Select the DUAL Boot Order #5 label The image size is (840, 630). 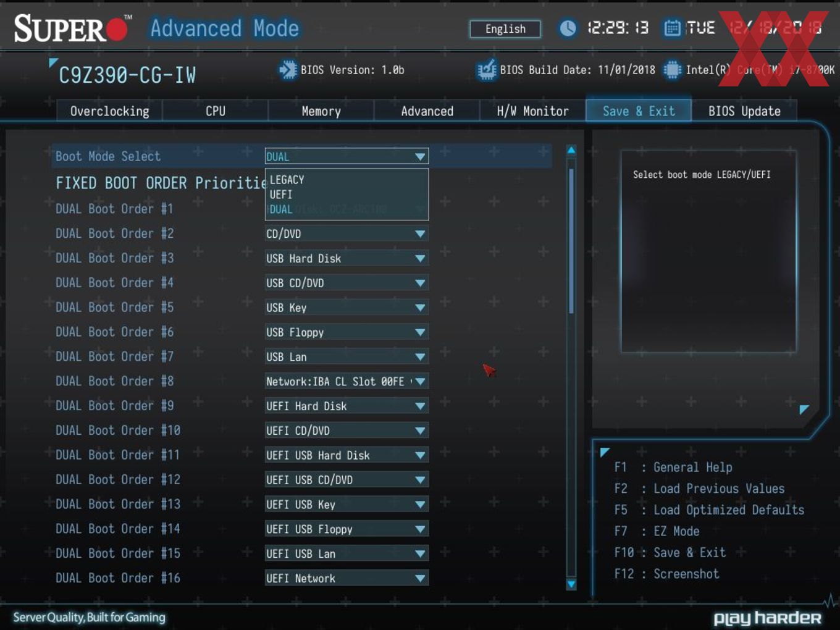tap(115, 308)
